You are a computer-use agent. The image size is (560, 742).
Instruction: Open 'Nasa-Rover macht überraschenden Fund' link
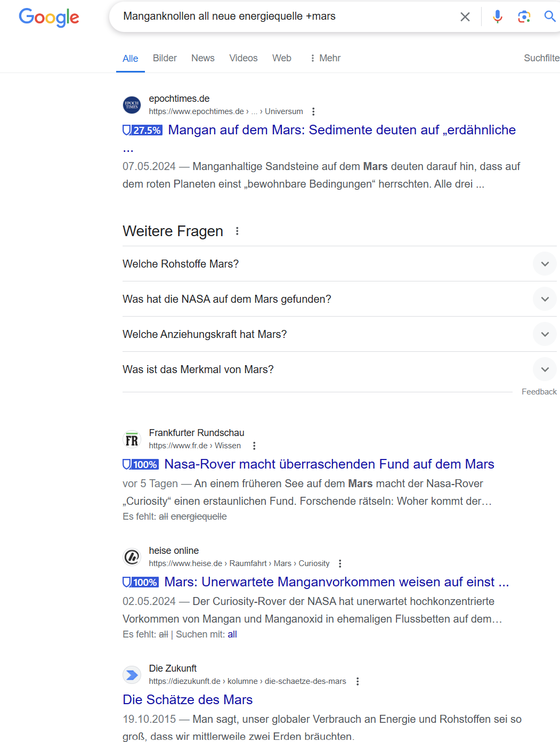tap(329, 464)
